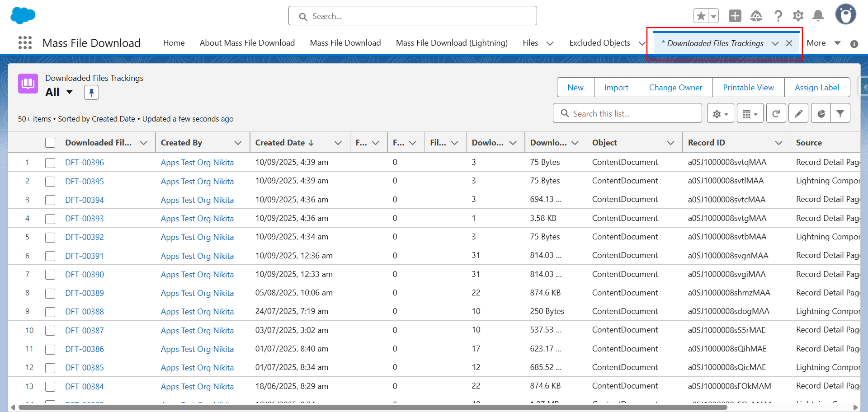Open About Mass File Download tab
The width and height of the screenshot is (868, 412).
coord(247,43)
